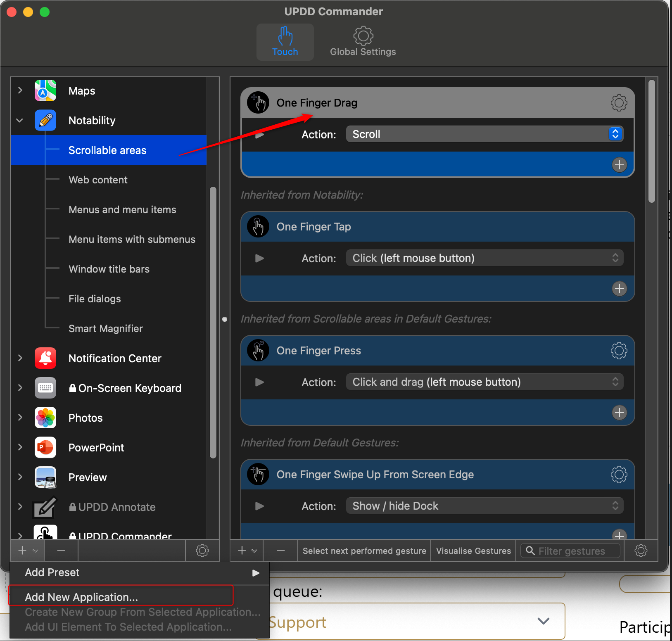Click the PowerPoint app icon
Screen dimensions: 672x641
pyautogui.click(x=45, y=448)
